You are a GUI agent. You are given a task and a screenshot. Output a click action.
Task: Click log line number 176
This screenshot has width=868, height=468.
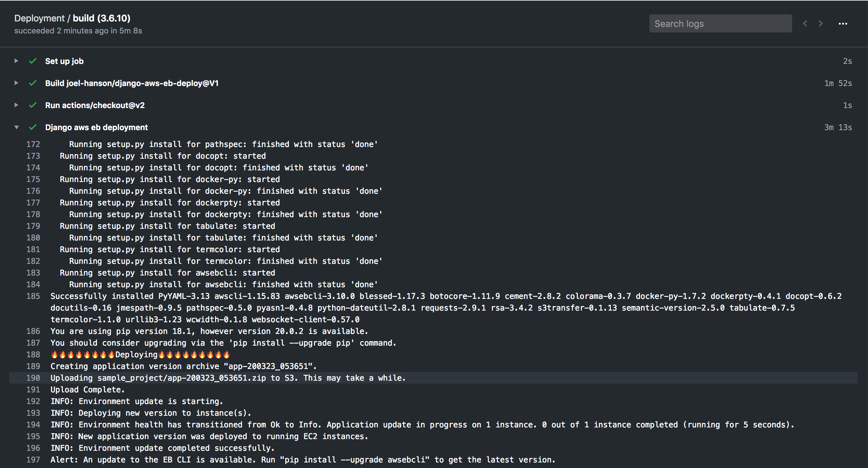(x=33, y=191)
